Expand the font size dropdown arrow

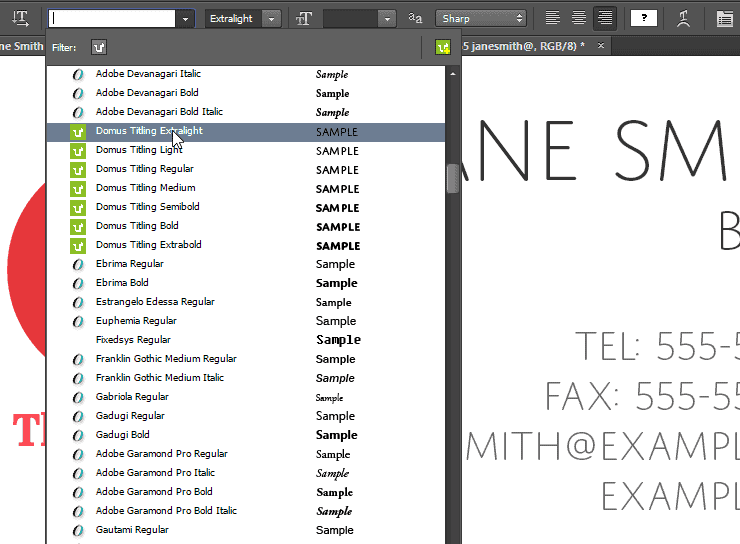[x=387, y=19]
